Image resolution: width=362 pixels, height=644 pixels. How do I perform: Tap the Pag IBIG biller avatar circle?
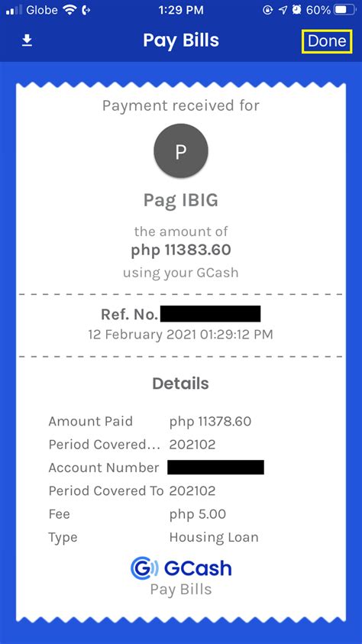pyautogui.click(x=181, y=151)
